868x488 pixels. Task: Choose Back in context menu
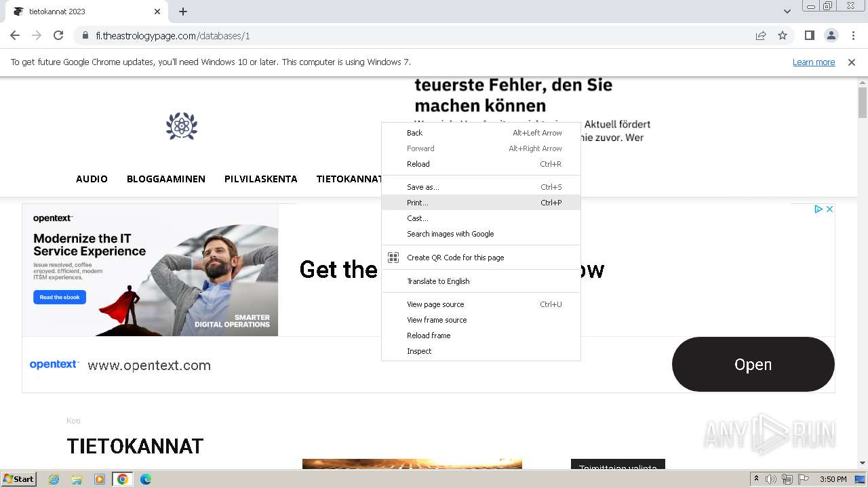[481, 133]
